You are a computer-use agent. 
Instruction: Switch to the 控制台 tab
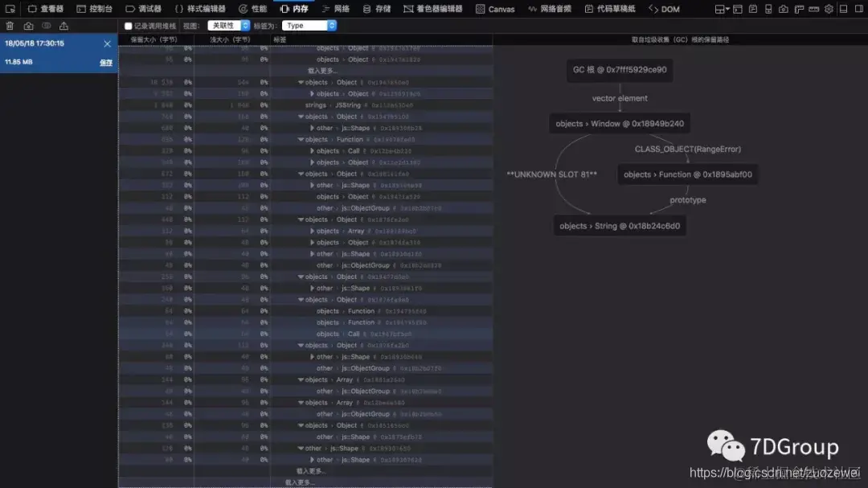pos(95,9)
